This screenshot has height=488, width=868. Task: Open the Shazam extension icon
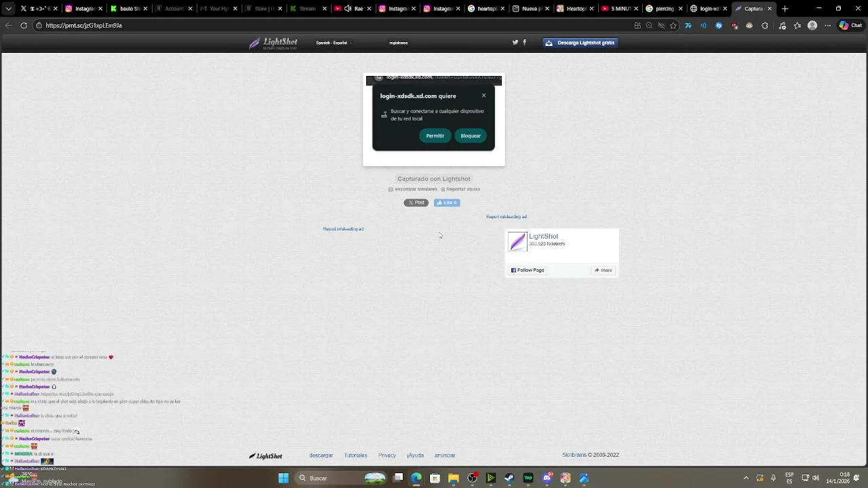tap(719, 26)
